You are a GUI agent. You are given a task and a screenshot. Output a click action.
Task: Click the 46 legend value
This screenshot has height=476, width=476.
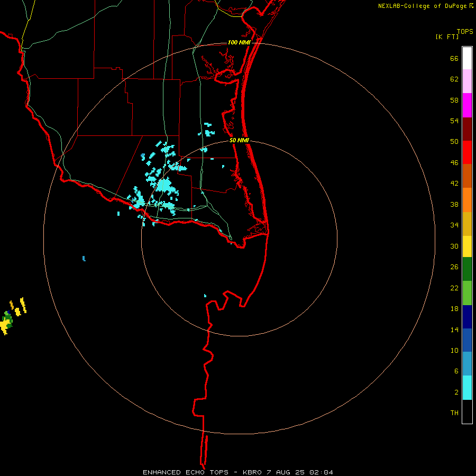(x=454, y=163)
